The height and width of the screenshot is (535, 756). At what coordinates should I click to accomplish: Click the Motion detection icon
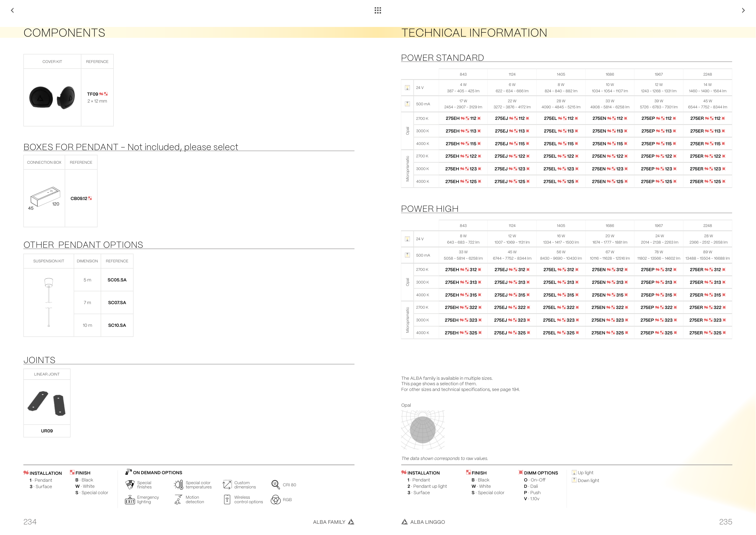178,499
